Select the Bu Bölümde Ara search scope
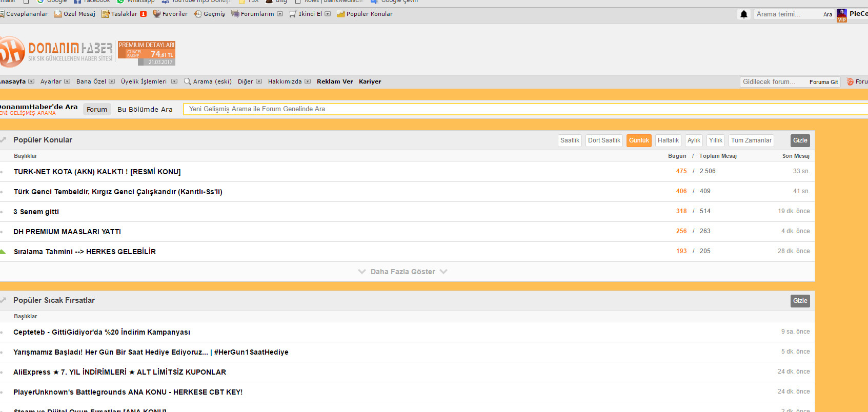 tap(145, 109)
